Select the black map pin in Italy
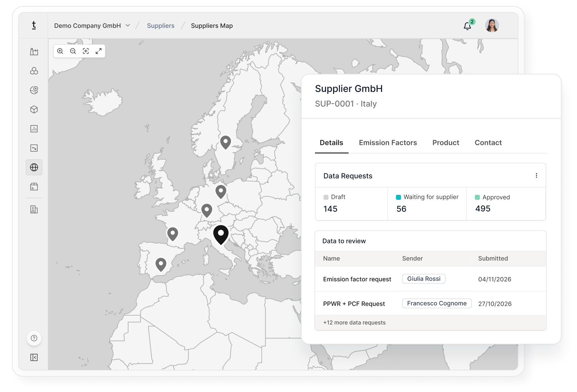 click(221, 235)
